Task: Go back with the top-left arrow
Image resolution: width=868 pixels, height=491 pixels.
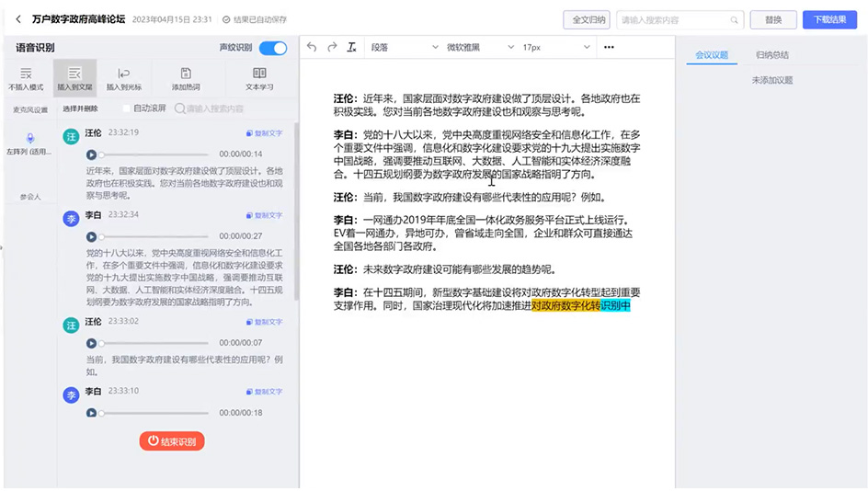Action: click(18, 19)
